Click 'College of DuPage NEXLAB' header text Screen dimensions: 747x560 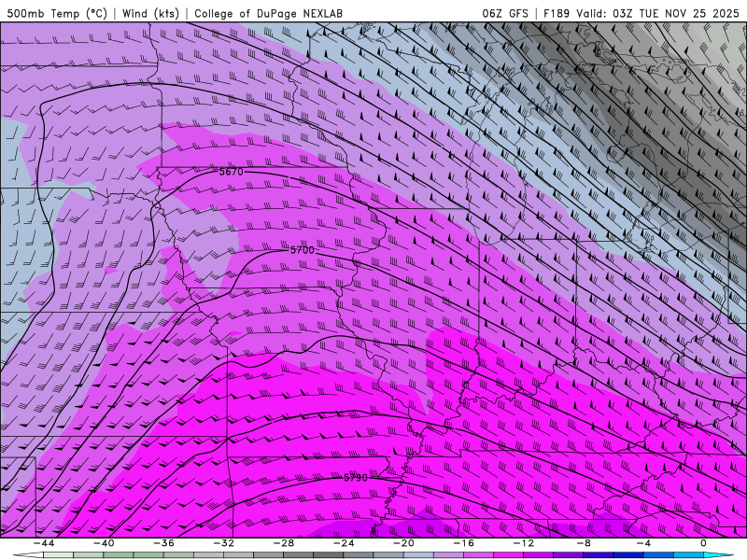pos(268,13)
